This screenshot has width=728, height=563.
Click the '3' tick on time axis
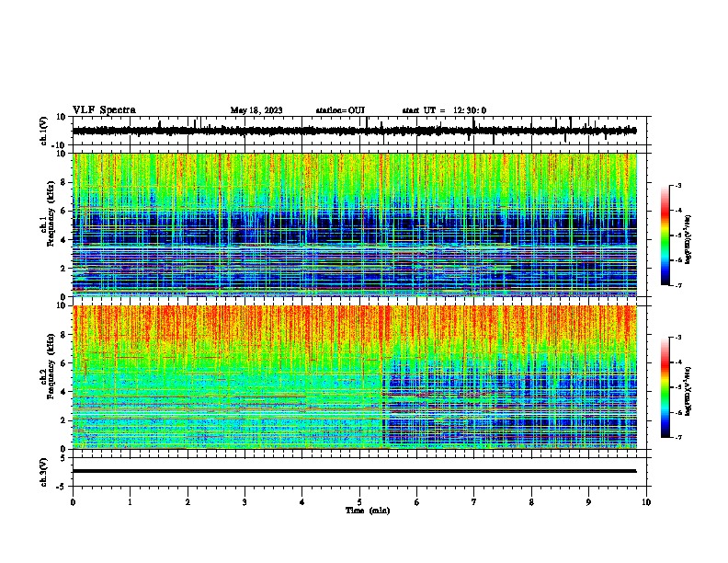(x=245, y=502)
